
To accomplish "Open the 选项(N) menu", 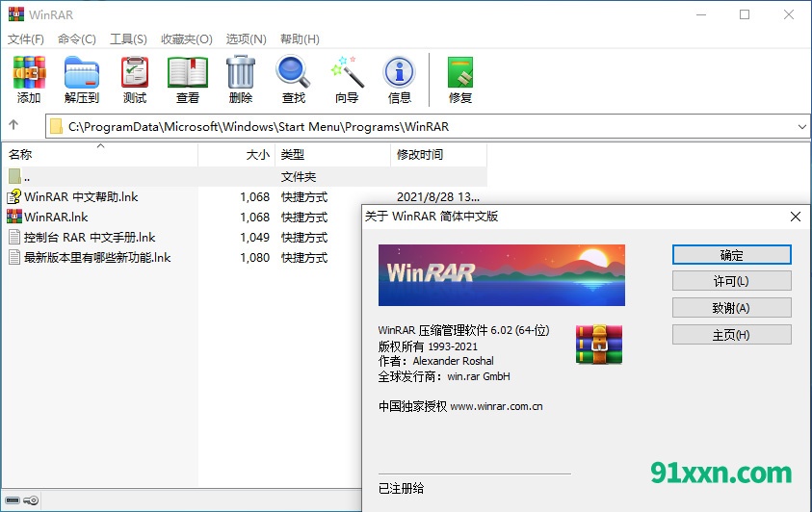I will [x=246, y=39].
